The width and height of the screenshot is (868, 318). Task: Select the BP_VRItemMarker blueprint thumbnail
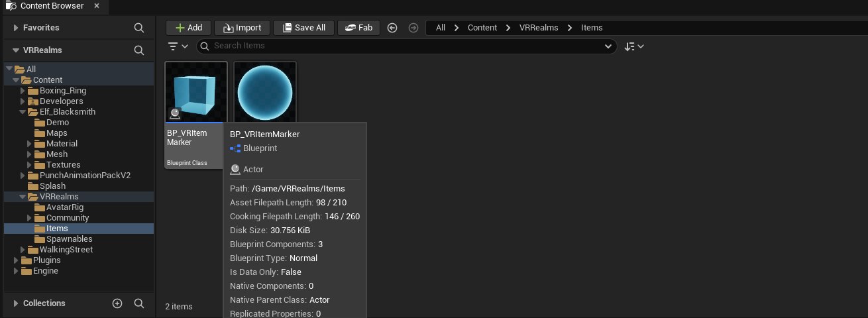tap(196, 92)
